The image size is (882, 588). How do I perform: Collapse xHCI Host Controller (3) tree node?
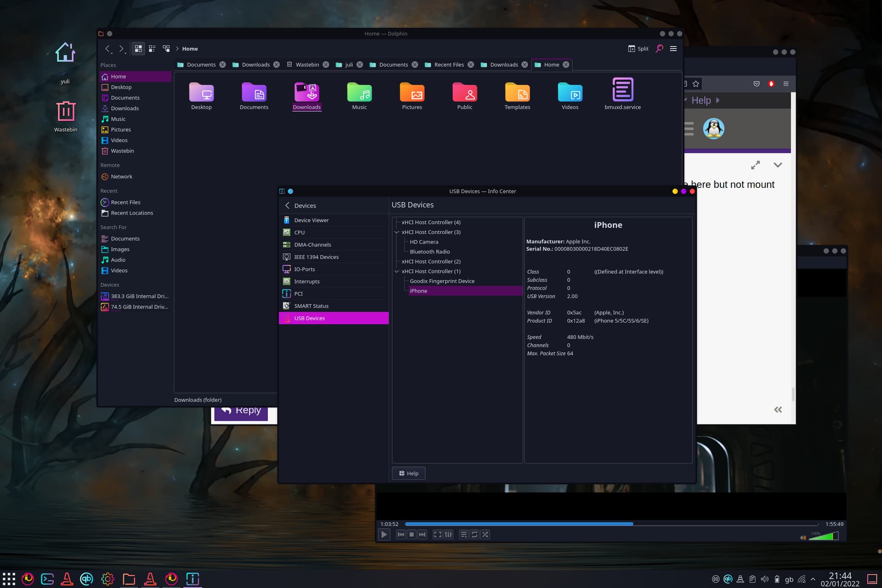point(396,232)
